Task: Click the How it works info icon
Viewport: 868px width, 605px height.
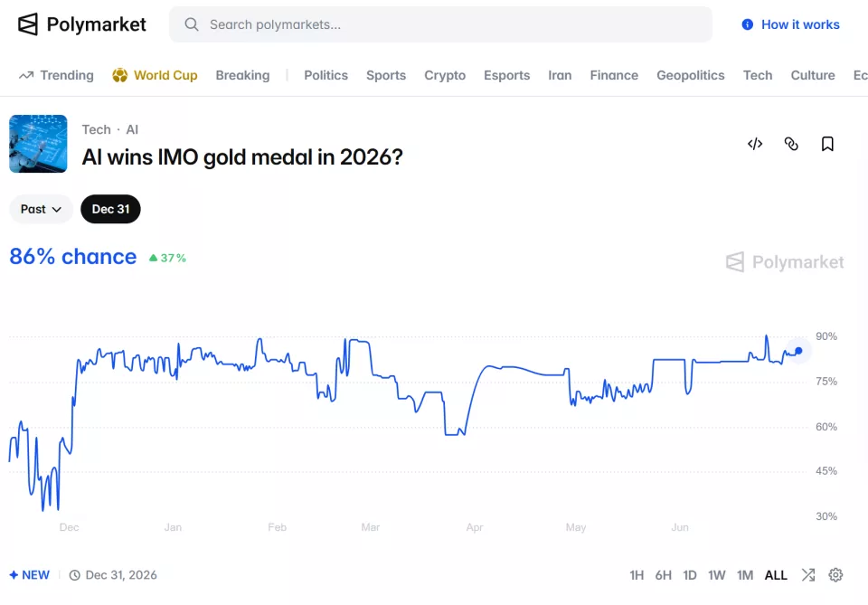Action: point(748,24)
